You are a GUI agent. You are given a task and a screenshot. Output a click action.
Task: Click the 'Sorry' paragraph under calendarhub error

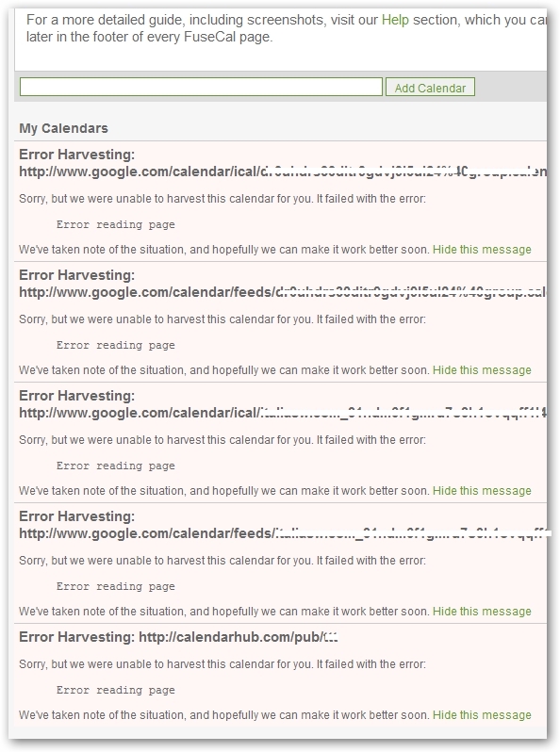click(222, 664)
